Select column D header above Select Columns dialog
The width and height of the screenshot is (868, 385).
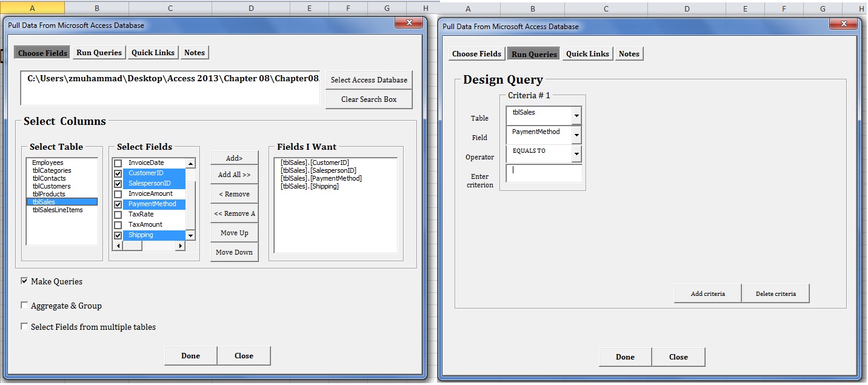(251, 8)
